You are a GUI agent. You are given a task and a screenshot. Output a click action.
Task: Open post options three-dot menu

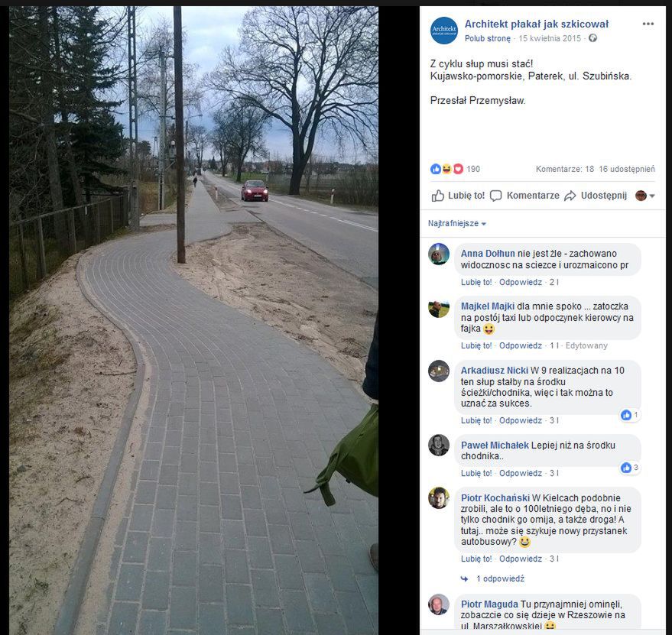(648, 24)
